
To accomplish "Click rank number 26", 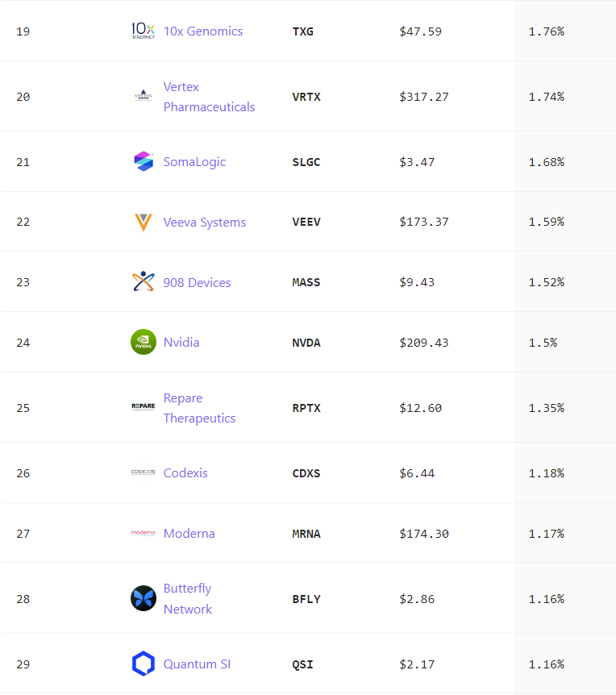I will [23, 473].
